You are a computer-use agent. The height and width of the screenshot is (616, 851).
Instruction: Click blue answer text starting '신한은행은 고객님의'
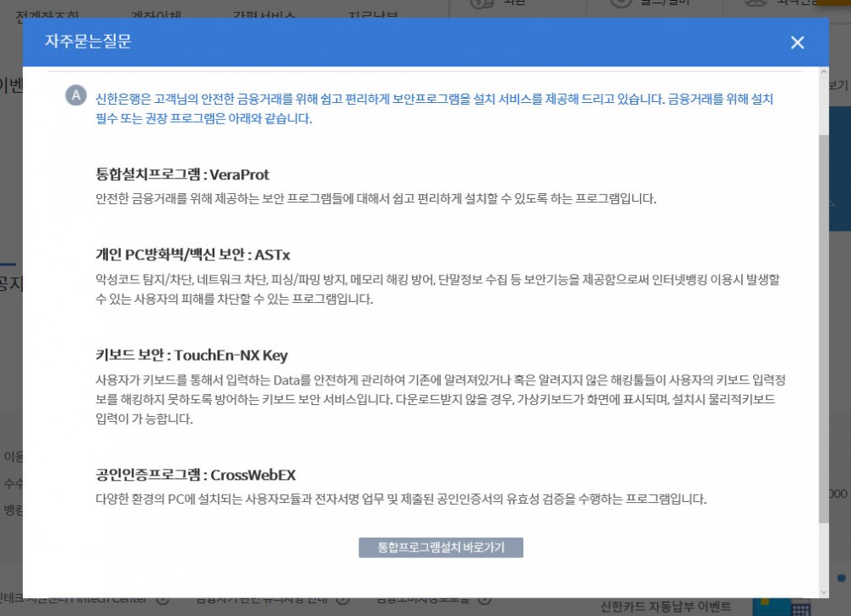(434, 109)
